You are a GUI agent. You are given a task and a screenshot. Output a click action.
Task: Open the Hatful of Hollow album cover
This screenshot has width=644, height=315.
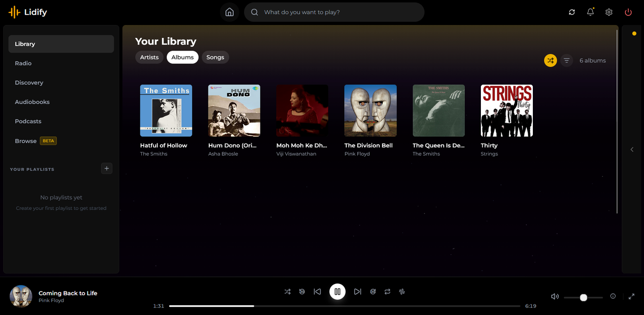pos(166,111)
